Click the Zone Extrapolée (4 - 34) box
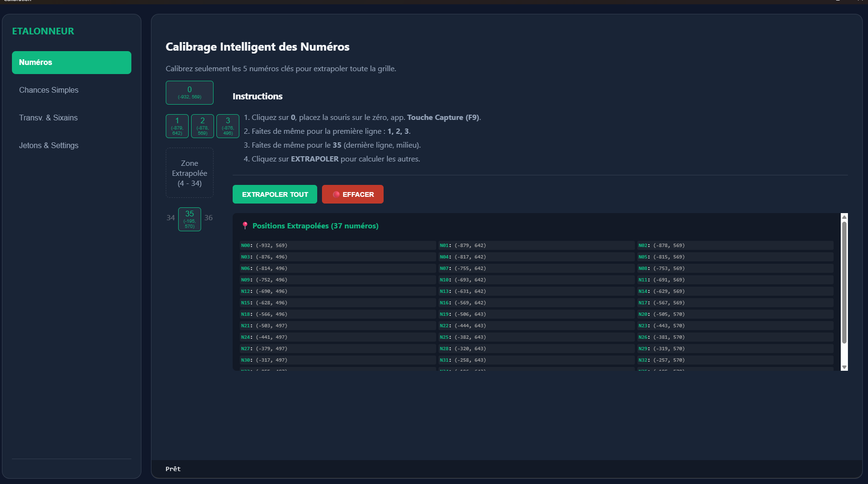This screenshot has height=484, width=868. [189, 172]
